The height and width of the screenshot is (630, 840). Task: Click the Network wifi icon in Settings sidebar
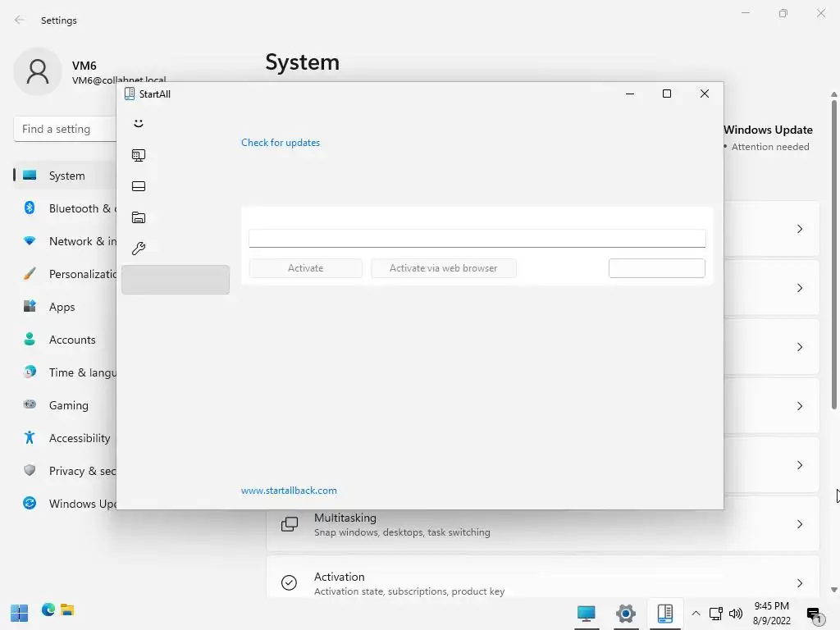30,240
